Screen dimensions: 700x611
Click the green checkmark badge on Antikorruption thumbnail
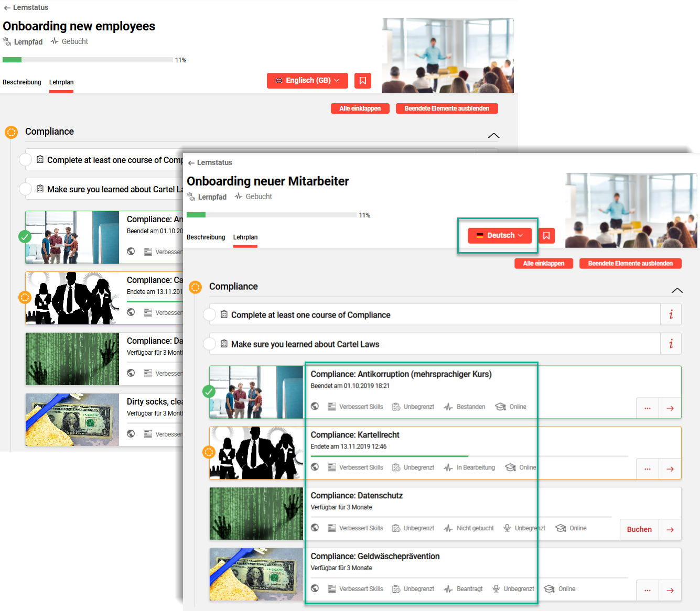[209, 391]
